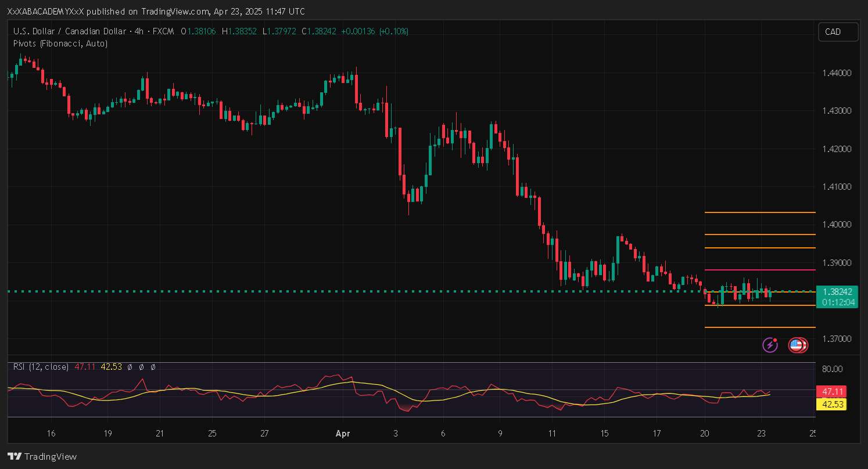Click the yellow RSI average tag 42.53

(x=831, y=404)
